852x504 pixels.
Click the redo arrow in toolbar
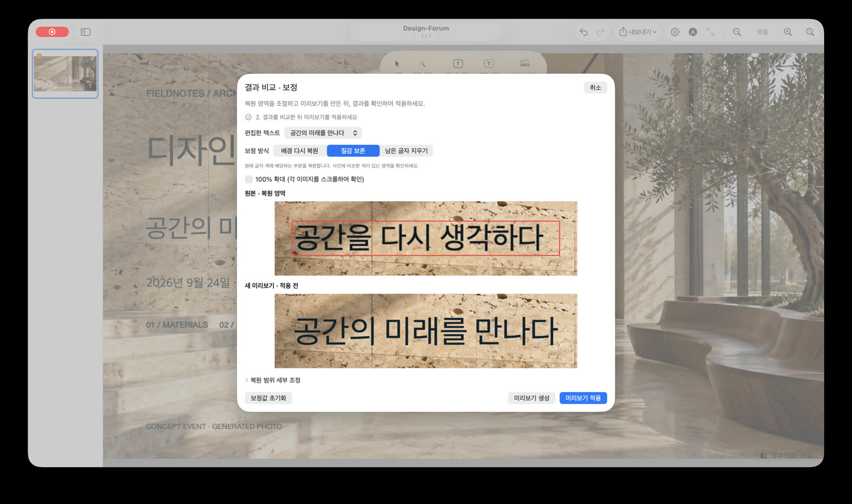[601, 32]
